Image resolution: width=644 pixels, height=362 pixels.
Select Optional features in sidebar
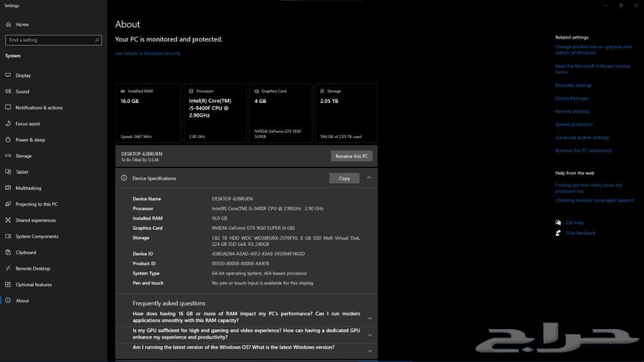point(34,285)
